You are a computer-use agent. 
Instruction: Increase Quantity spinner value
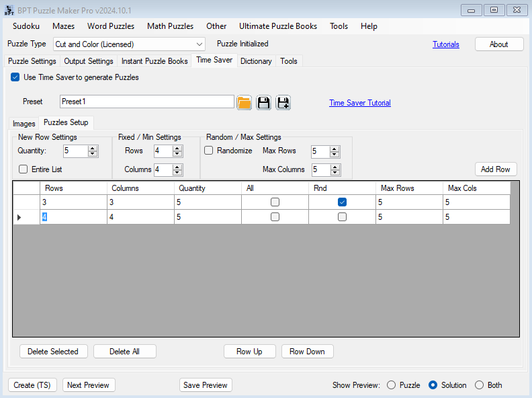(93, 148)
